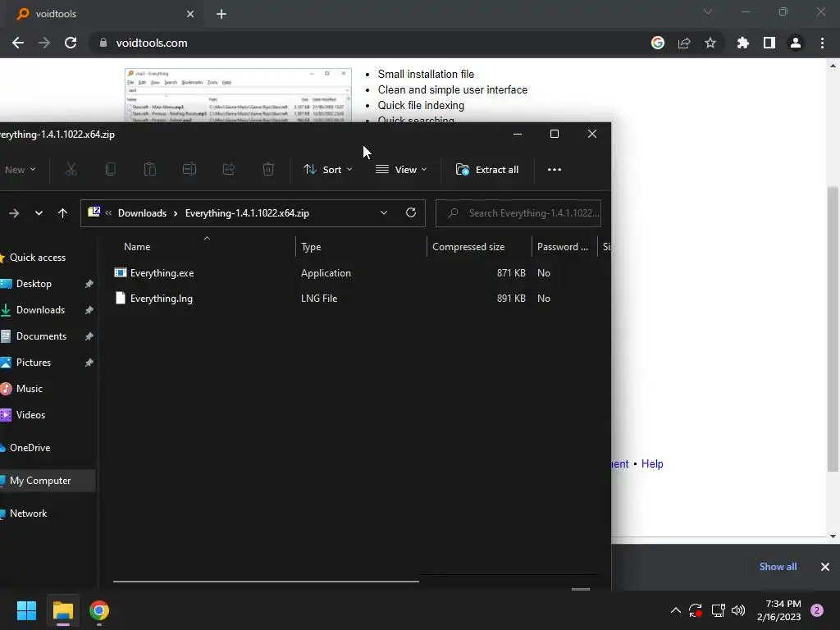Image resolution: width=840 pixels, height=630 pixels.
Task: Click the Cut icon in Explorer toolbar
Action: click(71, 170)
